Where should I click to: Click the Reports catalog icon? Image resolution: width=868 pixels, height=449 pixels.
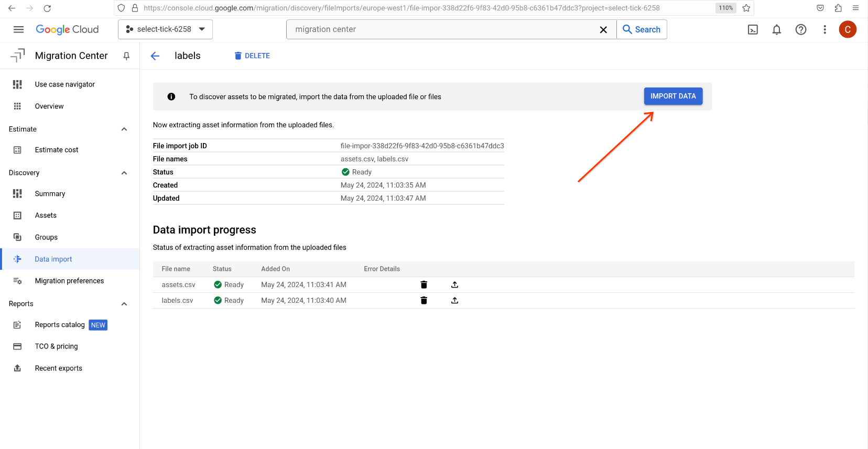17,325
